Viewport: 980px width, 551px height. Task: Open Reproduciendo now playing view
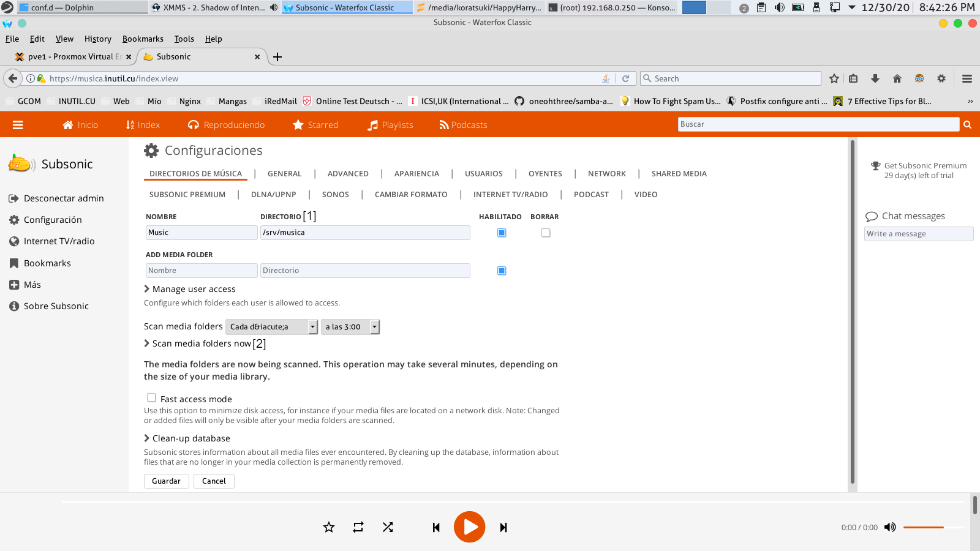(227, 125)
